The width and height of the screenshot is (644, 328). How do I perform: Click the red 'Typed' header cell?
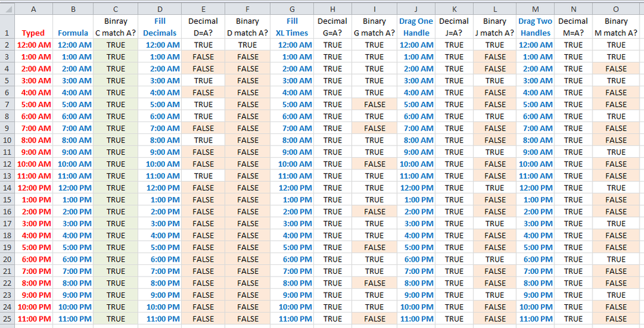point(34,27)
